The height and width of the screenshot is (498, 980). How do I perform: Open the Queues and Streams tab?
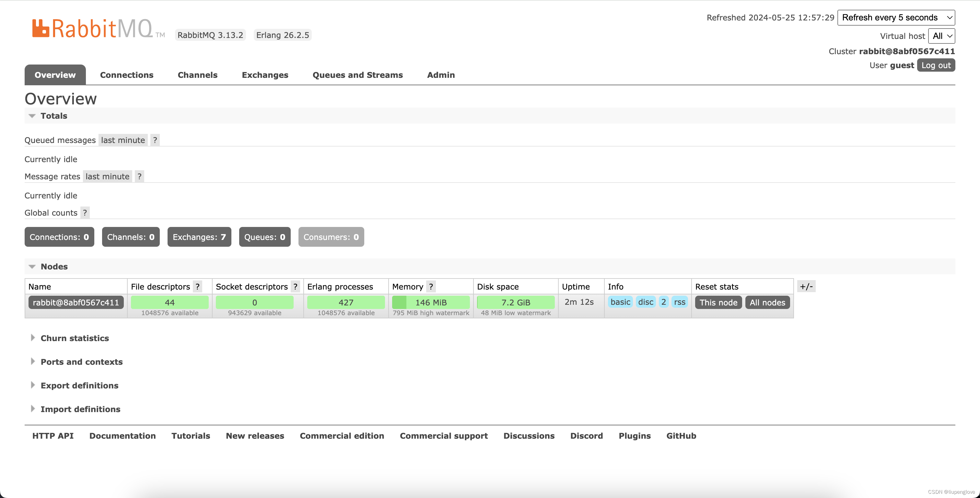coord(357,75)
